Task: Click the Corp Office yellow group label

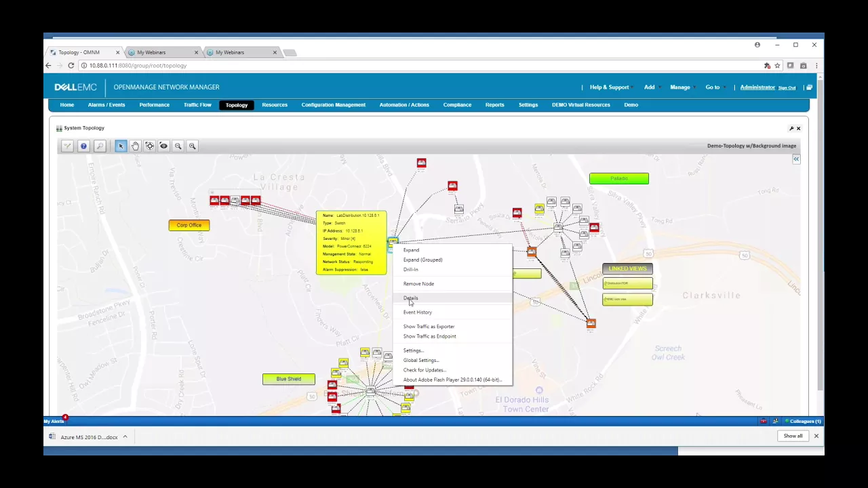Action: tap(189, 225)
